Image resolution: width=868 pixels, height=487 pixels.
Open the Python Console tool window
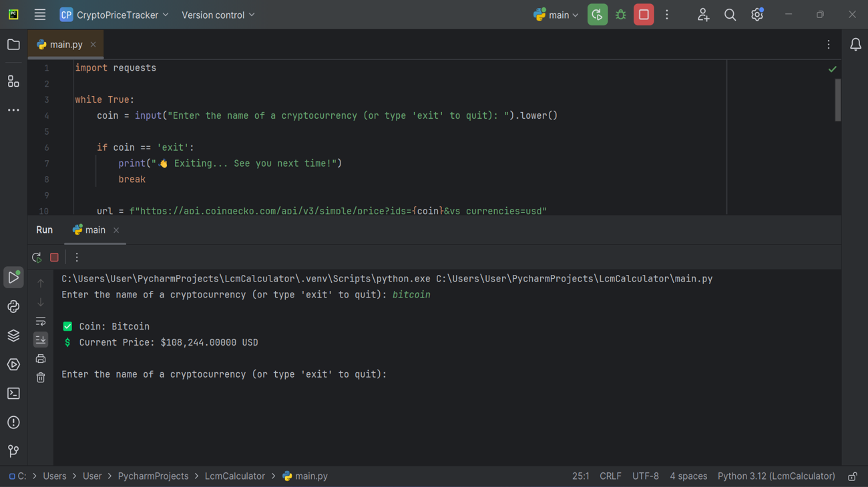coord(13,307)
